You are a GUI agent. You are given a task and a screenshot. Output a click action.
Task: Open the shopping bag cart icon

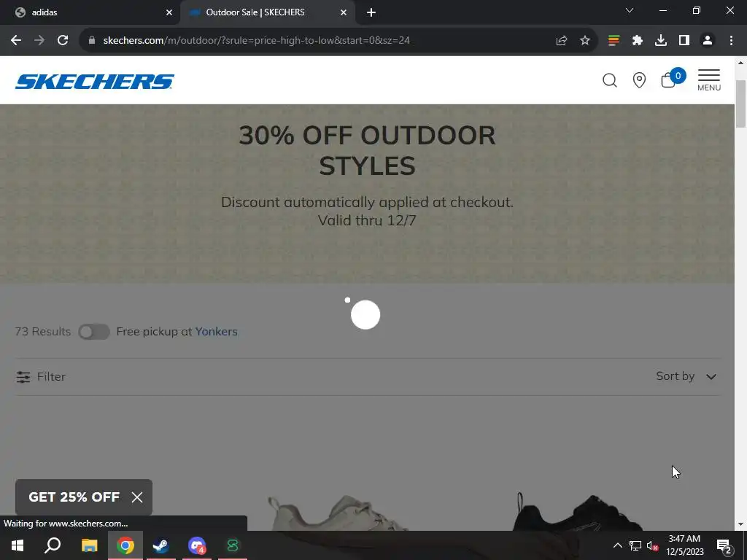672,79
